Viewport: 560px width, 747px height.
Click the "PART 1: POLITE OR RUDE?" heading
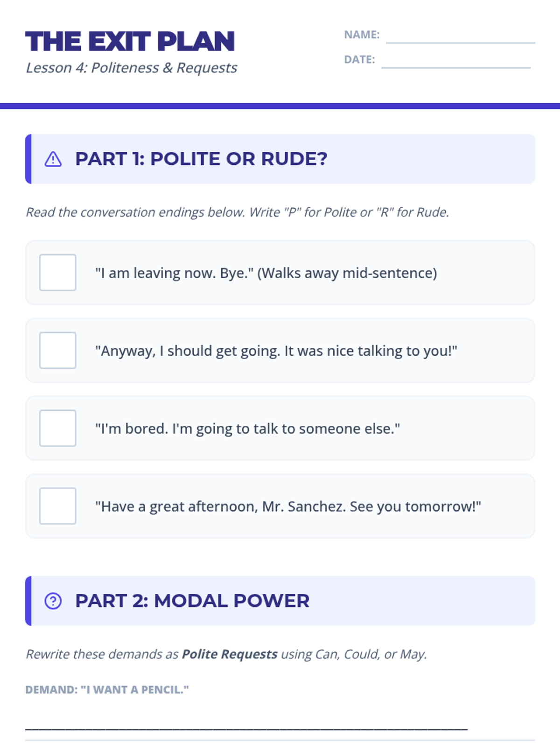[x=201, y=159]
